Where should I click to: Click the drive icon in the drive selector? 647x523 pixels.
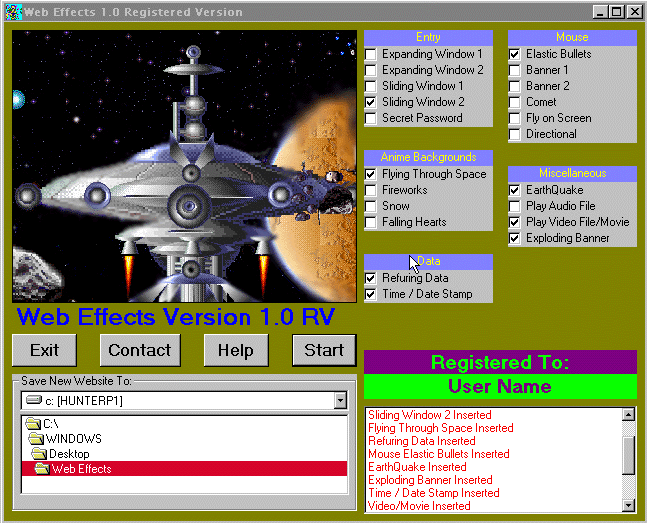coord(34,400)
